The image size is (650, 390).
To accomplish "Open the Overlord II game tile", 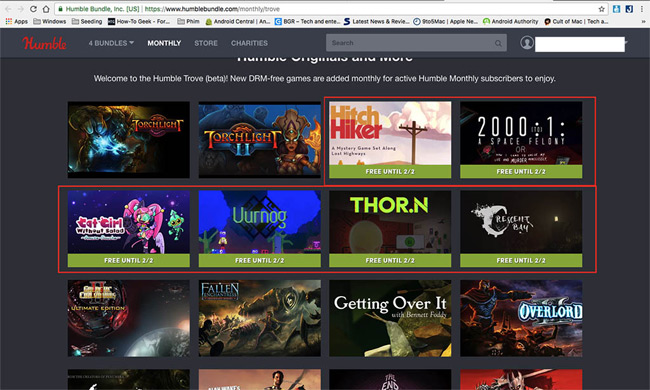I will (x=521, y=318).
